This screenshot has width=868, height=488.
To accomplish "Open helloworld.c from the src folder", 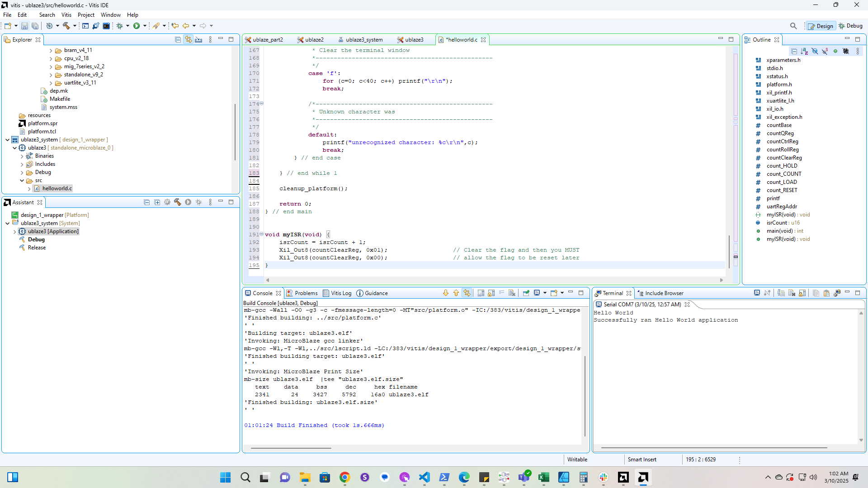I will (57, 188).
